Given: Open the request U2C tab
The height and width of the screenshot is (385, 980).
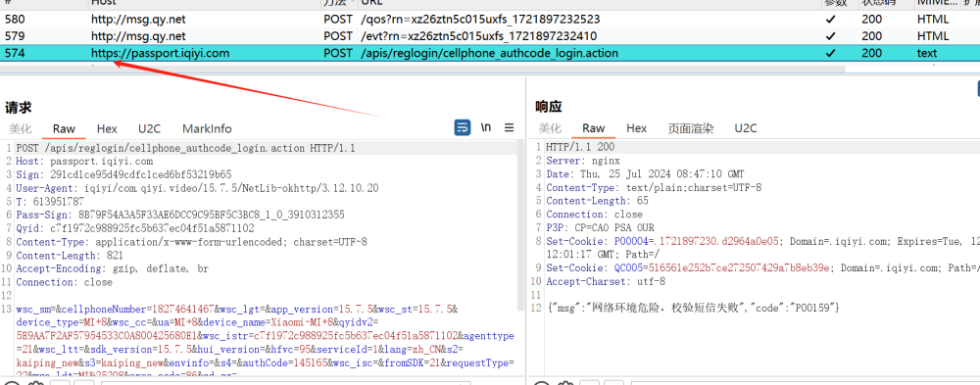Looking at the screenshot, I should (149, 128).
